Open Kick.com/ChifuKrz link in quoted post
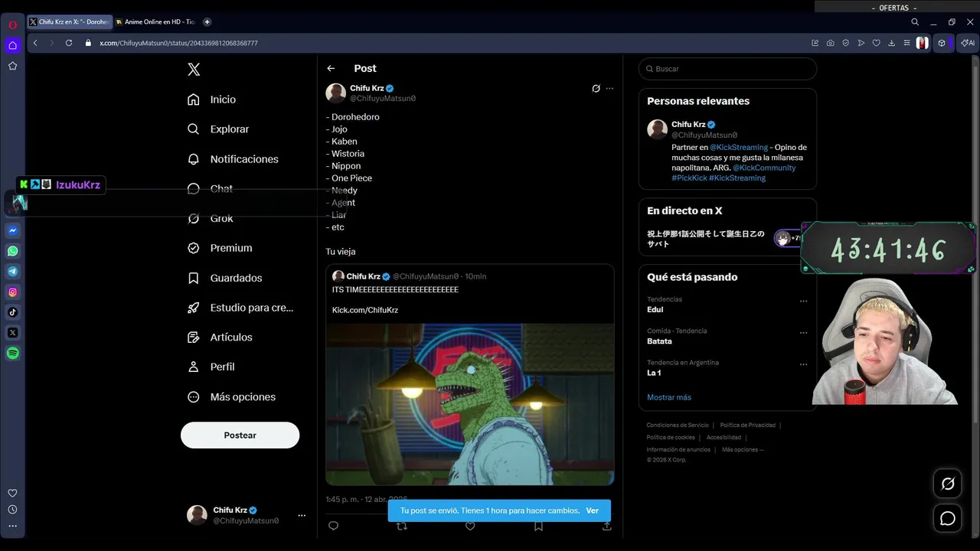The width and height of the screenshot is (980, 551). pos(364,310)
